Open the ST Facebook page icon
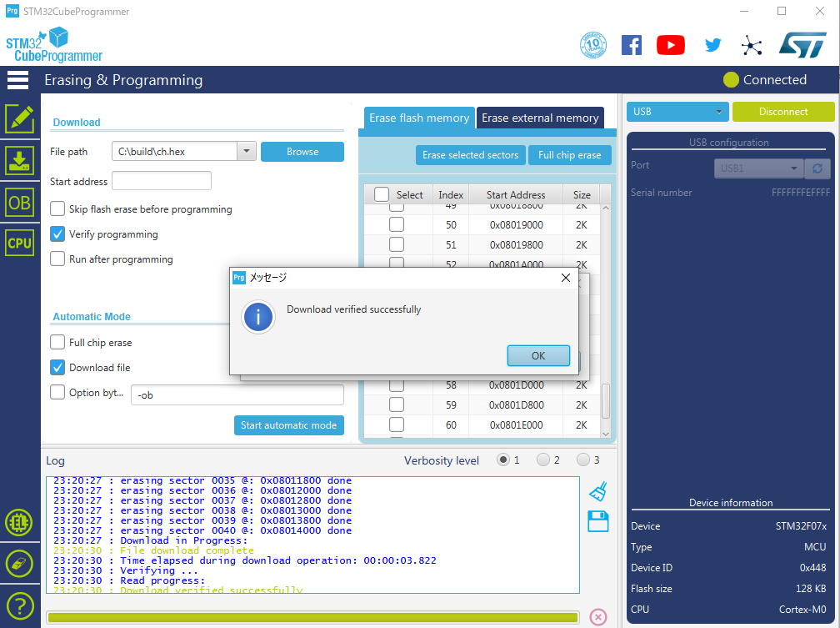840x628 pixels. coord(632,45)
